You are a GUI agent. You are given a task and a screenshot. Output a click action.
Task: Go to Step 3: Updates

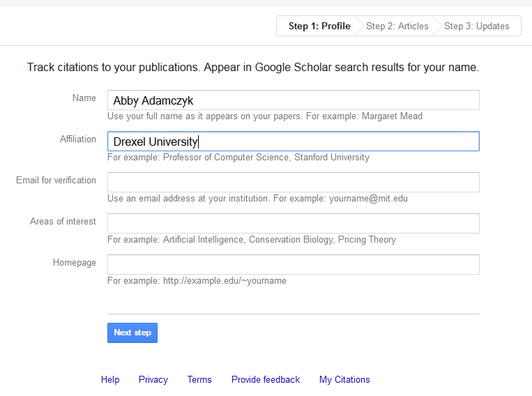(477, 26)
